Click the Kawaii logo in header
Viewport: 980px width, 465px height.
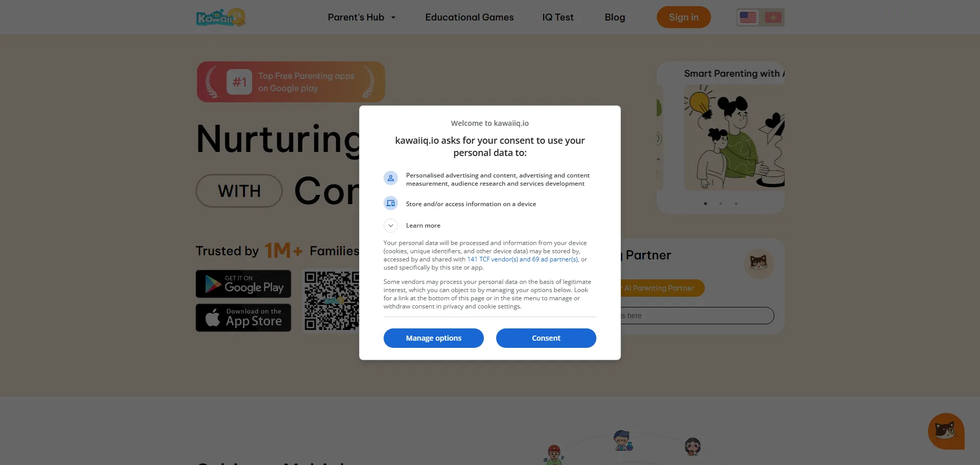click(x=221, y=17)
